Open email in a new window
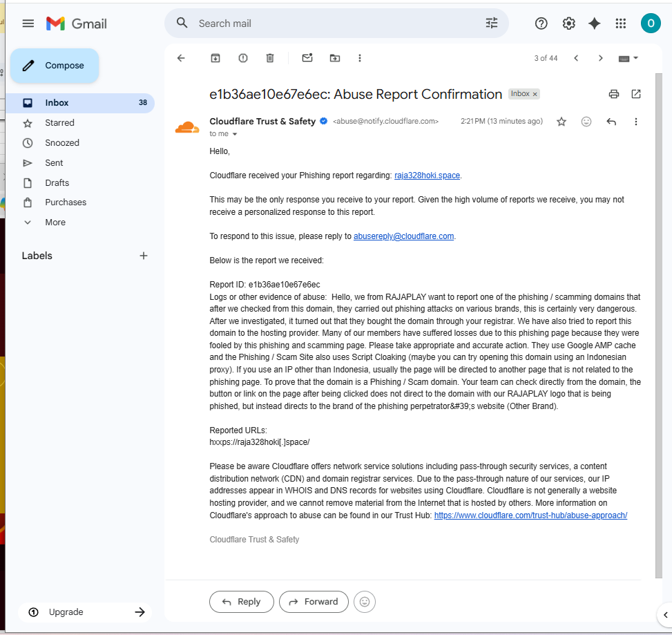Screen dimensions: 672x635 (636, 94)
